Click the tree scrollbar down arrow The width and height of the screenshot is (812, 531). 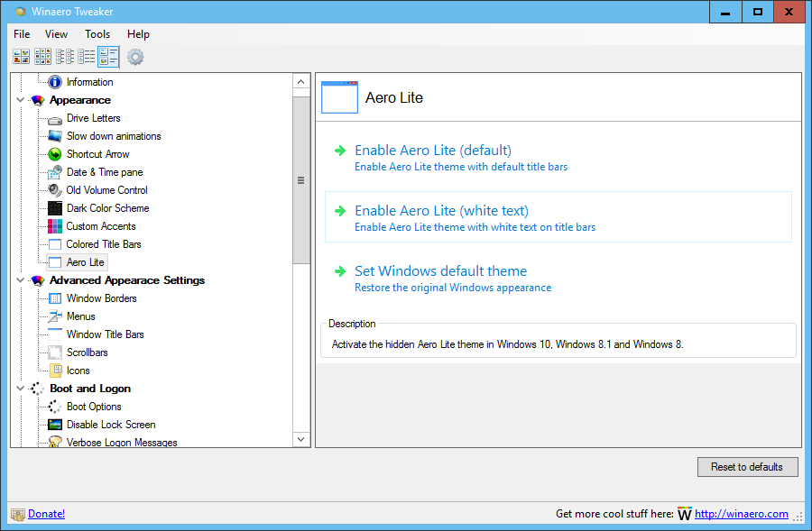[x=301, y=439]
